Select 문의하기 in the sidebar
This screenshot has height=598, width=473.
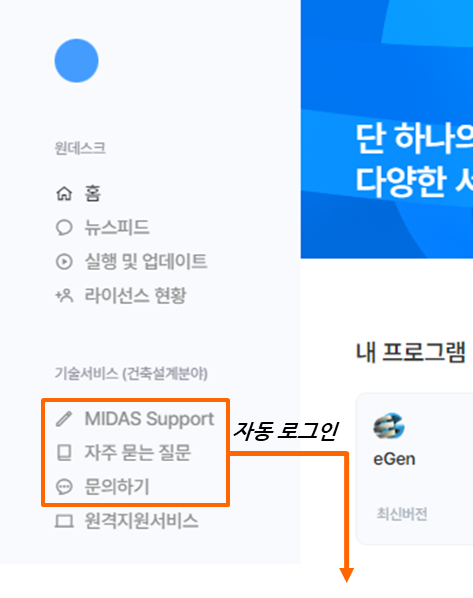(117, 487)
